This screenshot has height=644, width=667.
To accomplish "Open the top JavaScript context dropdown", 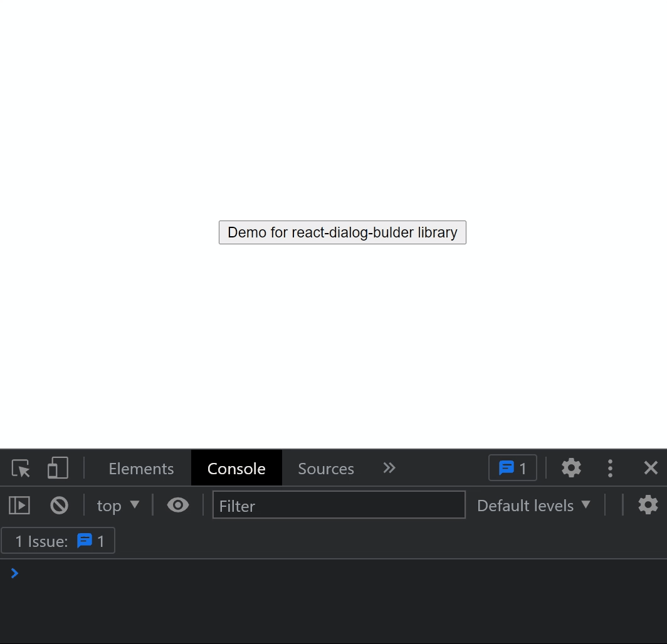I will click(x=118, y=506).
